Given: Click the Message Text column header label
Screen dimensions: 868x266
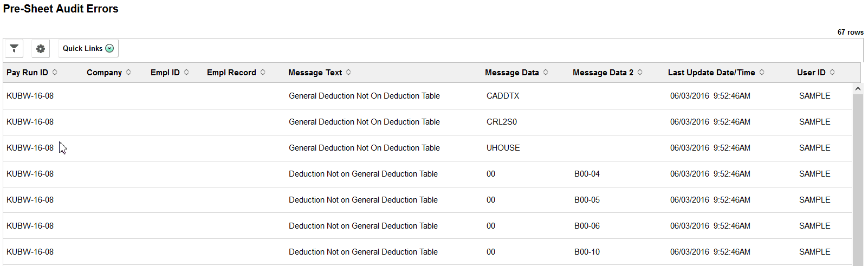Looking at the screenshot, I should coord(315,73).
